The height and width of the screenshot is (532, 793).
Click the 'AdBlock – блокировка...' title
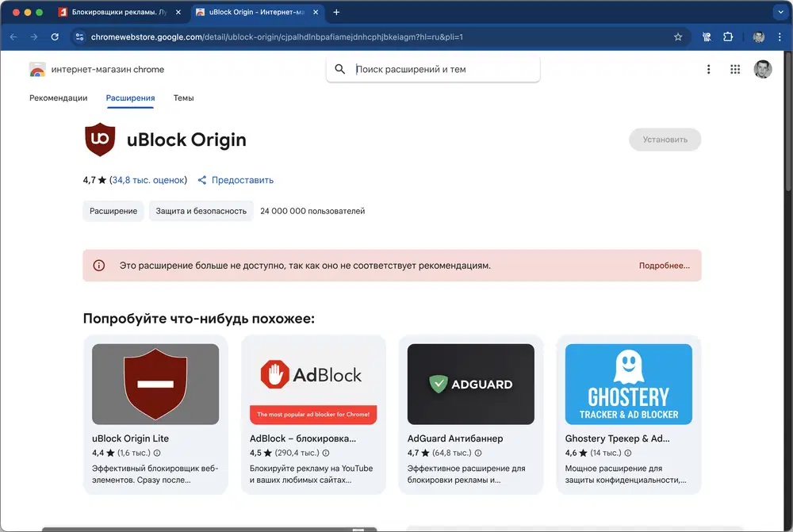(303, 438)
